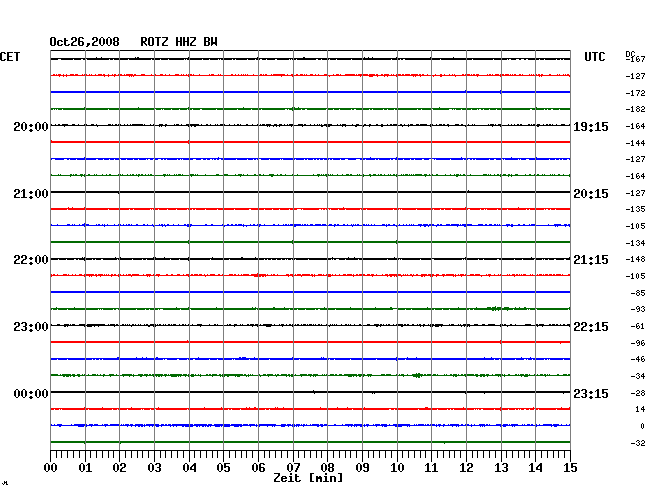Select DC value -93
The image size is (650, 494).
pyautogui.click(x=638, y=309)
